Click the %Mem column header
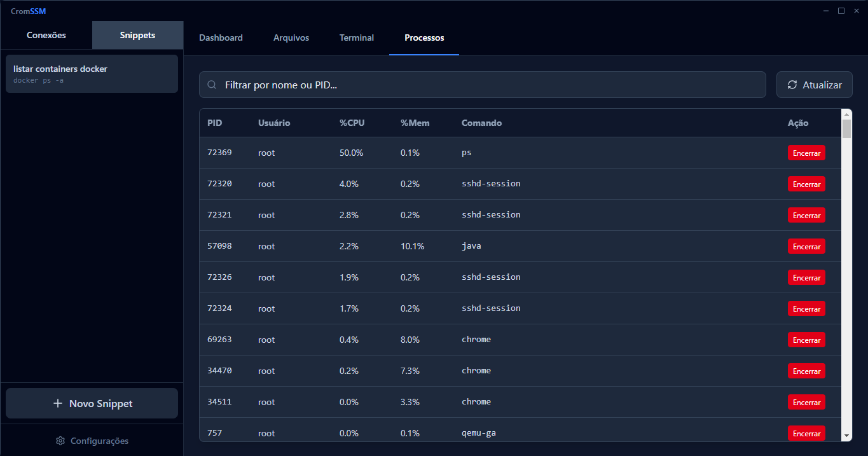The width and height of the screenshot is (868, 456). [415, 123]
